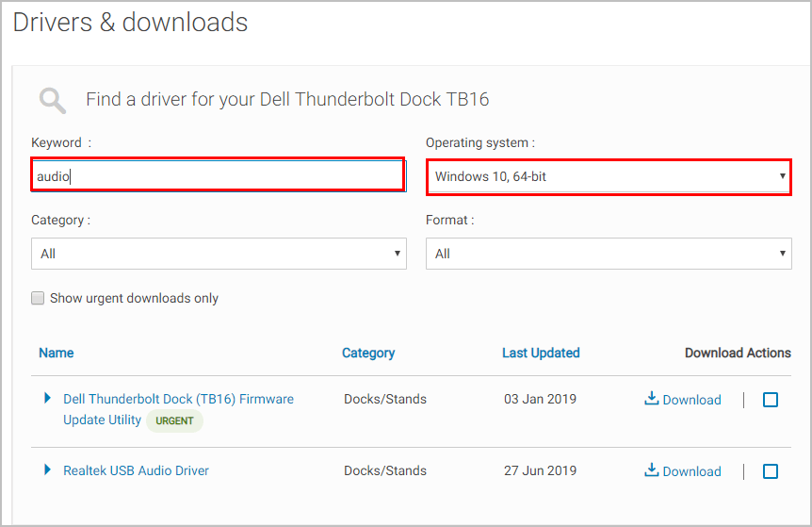Sort by the Last Updated column header
812x527 pixels.
click(541, 353)
